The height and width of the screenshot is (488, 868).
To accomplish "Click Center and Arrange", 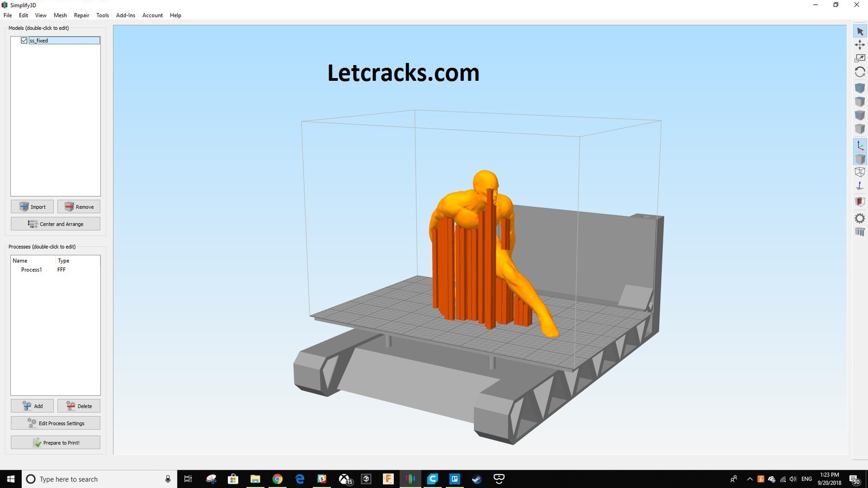I will [55, 224].
